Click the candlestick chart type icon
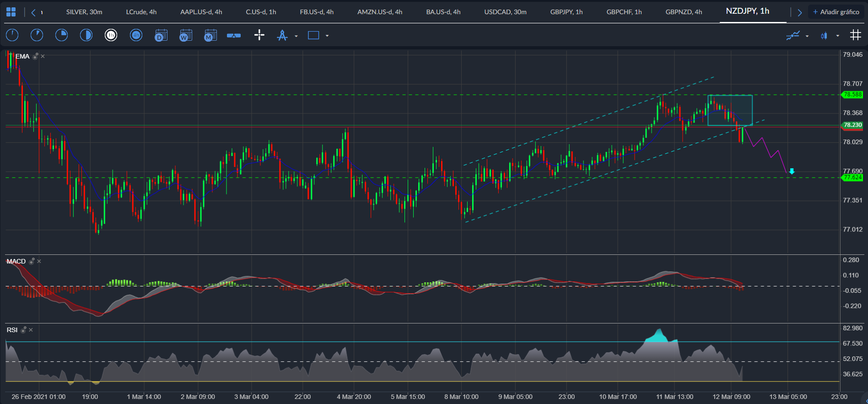Screen dimensions: 868x404 click(824, 36)
